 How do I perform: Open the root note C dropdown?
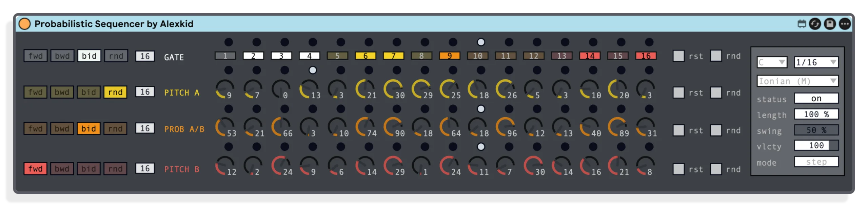tap(772, 62)
